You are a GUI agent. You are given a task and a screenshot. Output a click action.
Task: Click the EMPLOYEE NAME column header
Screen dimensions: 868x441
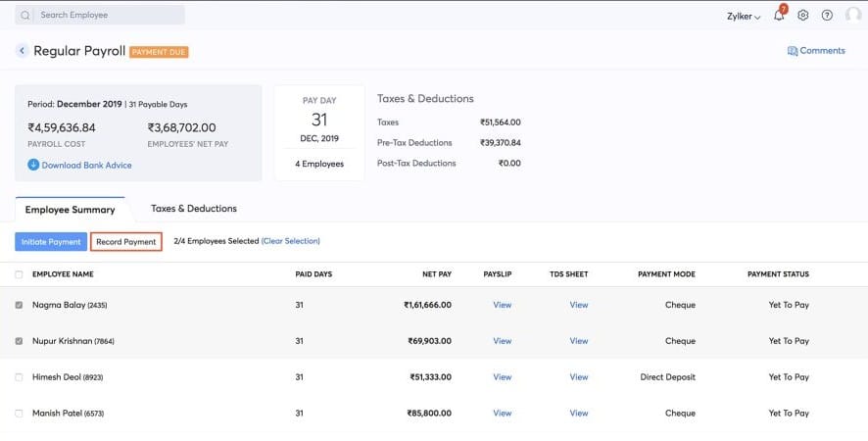(63, 274)
